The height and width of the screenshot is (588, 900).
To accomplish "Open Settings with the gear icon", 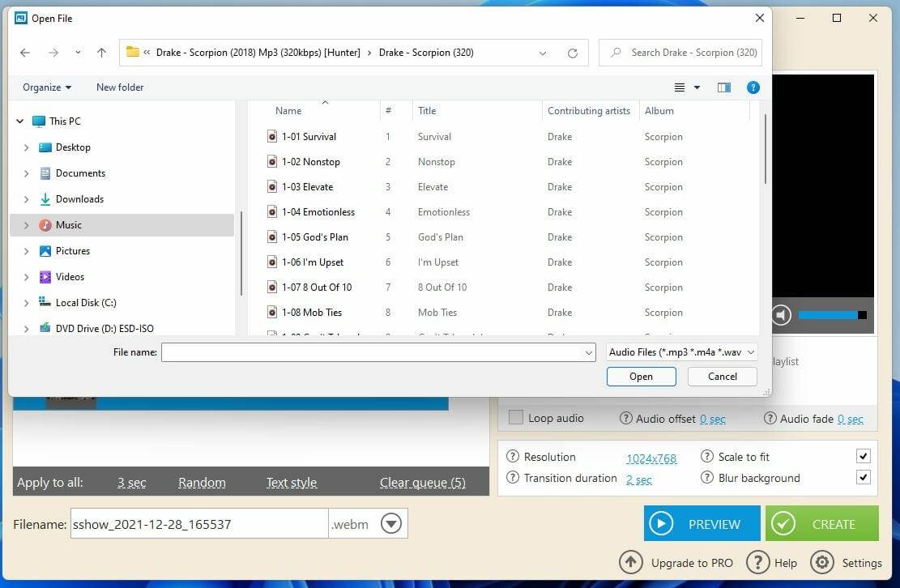I will click(822, 562).
